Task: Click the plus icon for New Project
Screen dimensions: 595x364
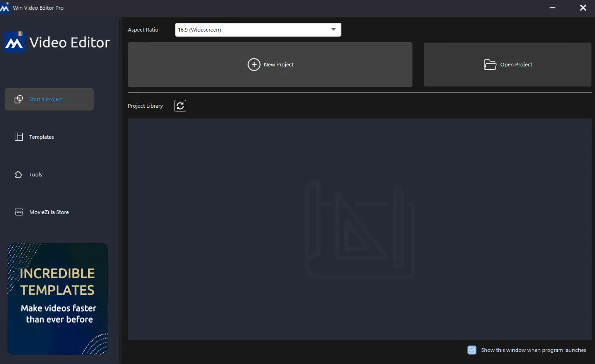Action: click(x=254, y=65)
